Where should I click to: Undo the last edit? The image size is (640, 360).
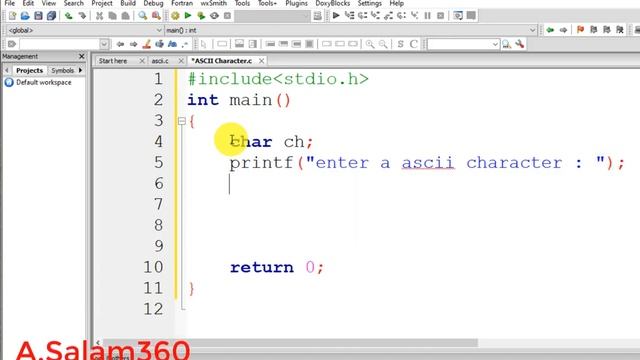(x=69, y=16)
